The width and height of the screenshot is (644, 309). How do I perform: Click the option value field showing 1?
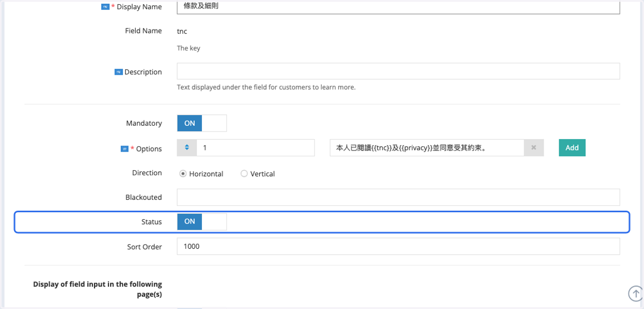tap(255, 148)
